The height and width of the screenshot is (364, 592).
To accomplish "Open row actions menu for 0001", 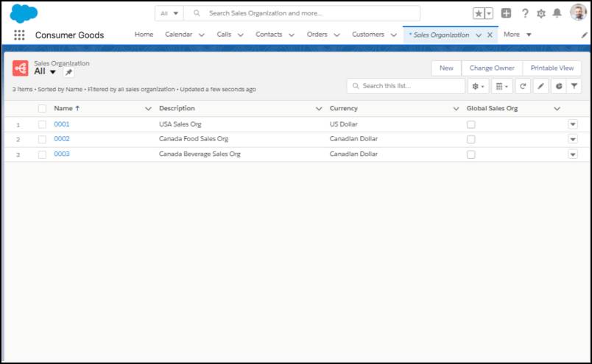I will [x=573, y=124].
